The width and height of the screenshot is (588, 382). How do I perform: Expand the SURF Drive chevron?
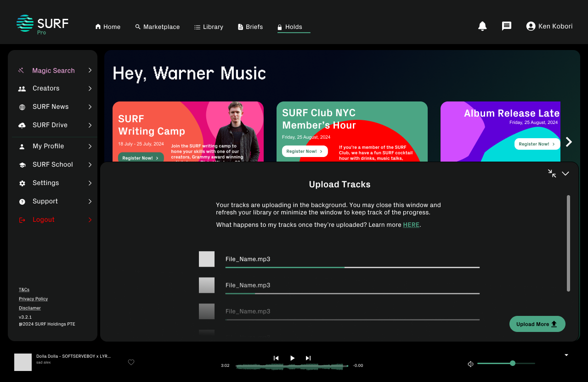click(90, 125)
